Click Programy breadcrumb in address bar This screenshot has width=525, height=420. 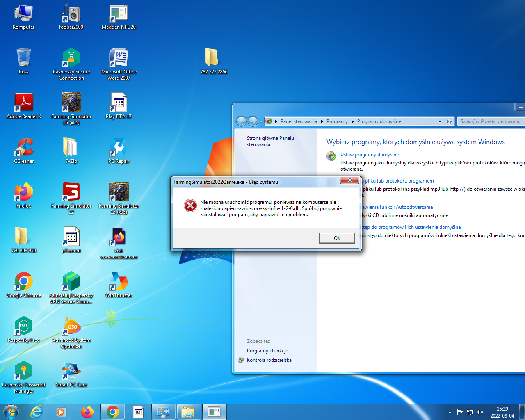(337, 121)
